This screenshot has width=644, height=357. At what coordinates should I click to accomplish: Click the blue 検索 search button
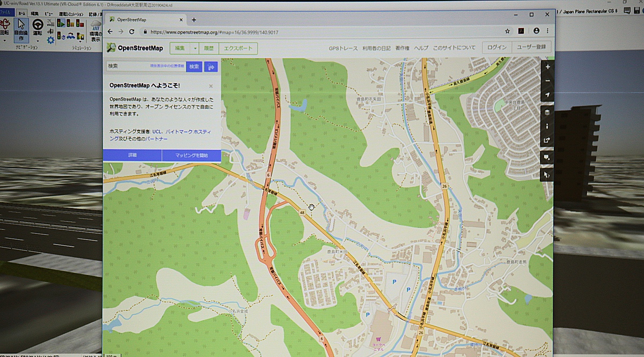194,66
